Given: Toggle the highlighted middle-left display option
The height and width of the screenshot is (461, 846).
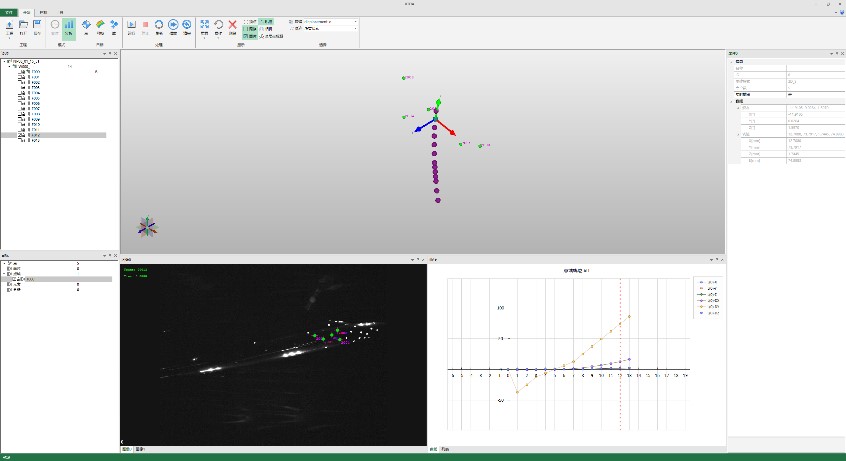Looking at the screenshot, I should coord(250,28).
